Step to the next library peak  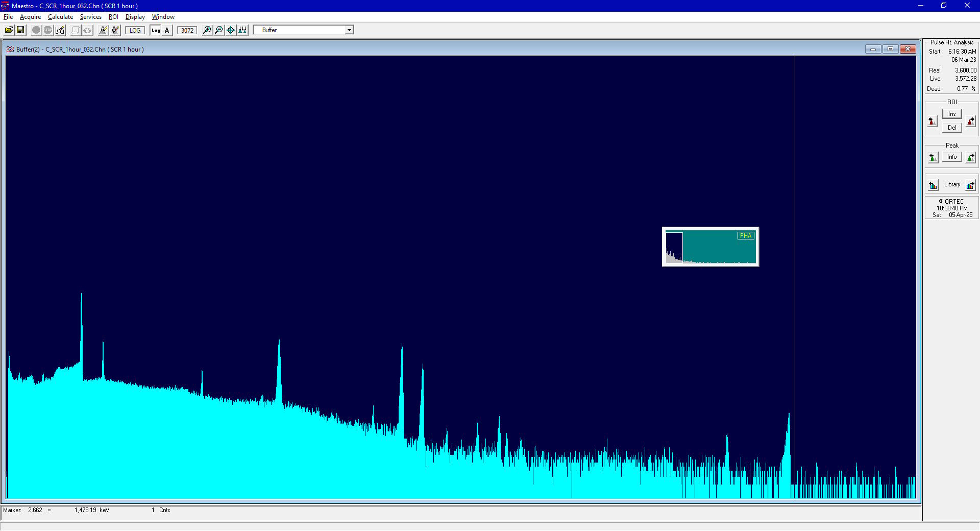pyautogui.click(x=969, y=184)
